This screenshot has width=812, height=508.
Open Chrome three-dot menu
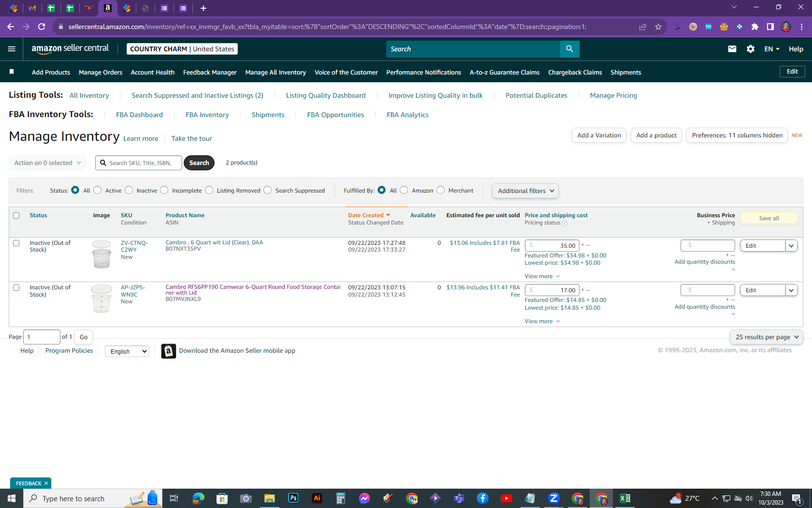[801, 27]
